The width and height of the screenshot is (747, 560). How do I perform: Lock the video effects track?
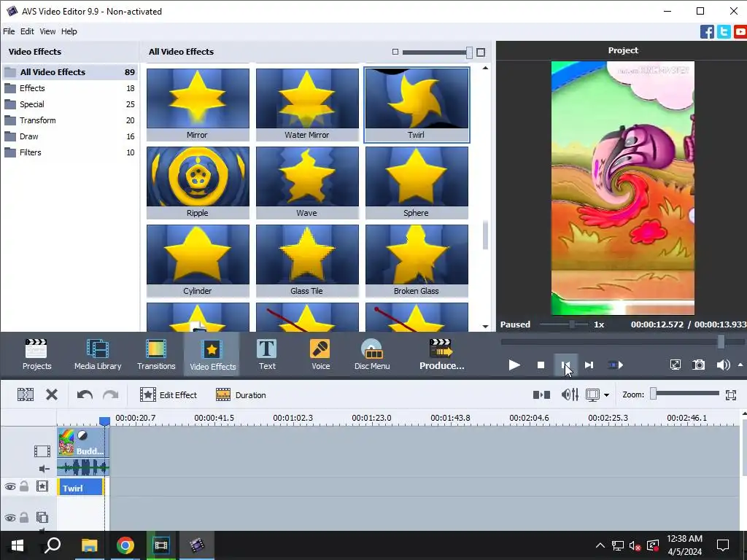tap(24, 486)
